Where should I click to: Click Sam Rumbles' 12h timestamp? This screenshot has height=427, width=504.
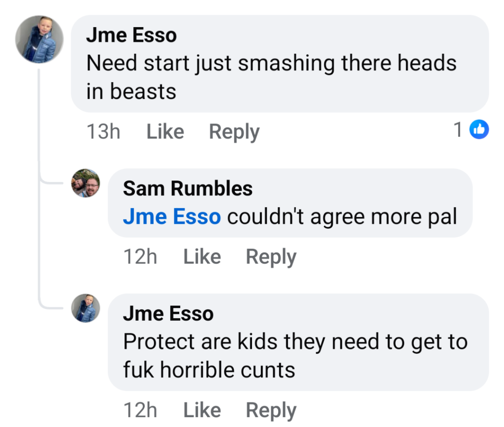[140, 257]
